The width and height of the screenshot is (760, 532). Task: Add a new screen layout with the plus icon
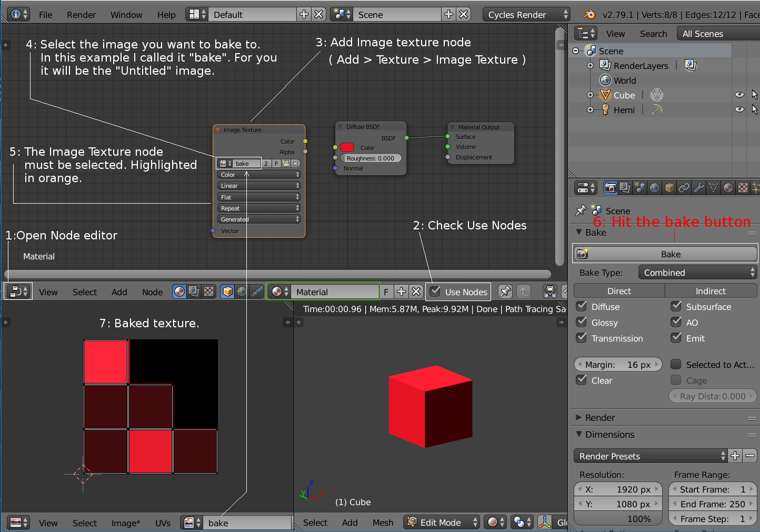click(x=304, y=14)
